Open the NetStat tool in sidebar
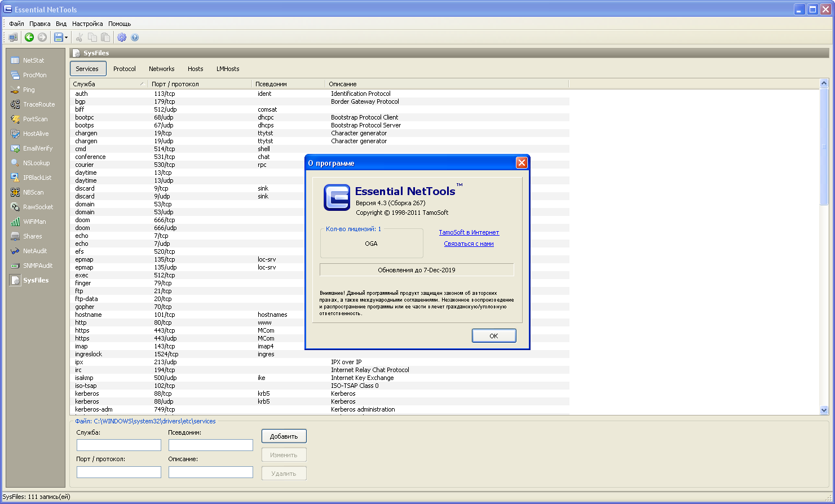 [x=33, y=60]
